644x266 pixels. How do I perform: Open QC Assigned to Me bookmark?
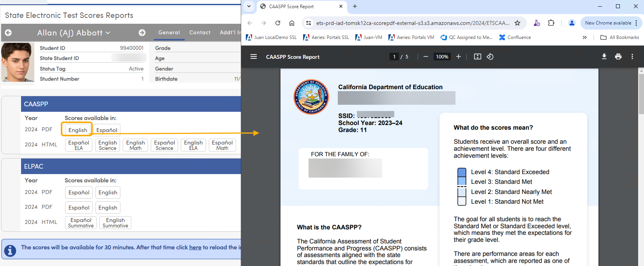(466, 37)
